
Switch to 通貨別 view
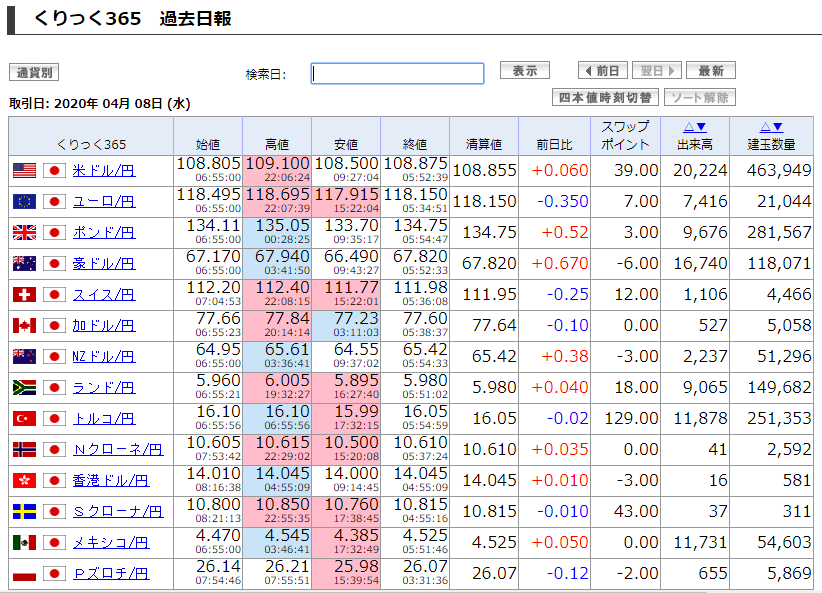pyautogui.click(x=34, y=72)
